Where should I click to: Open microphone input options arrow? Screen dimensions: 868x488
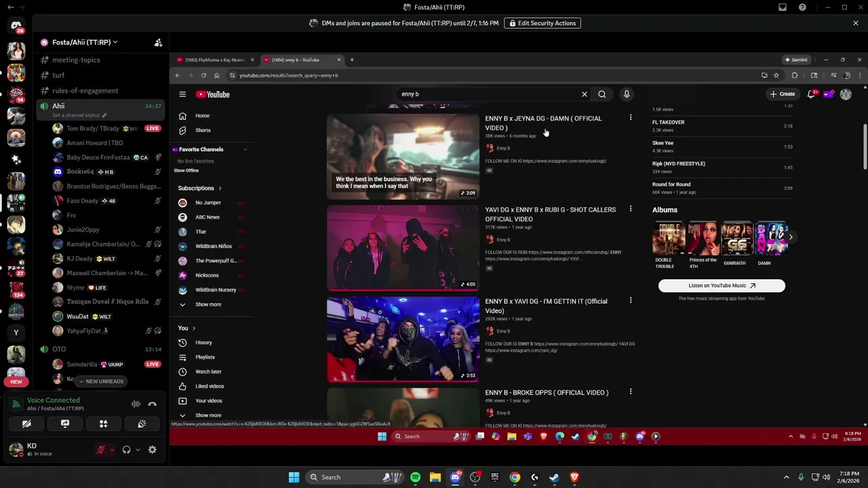click(112, 449)
